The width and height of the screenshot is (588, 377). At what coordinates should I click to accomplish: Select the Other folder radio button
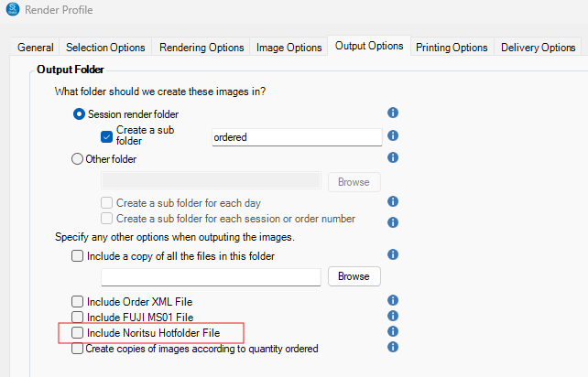pos(79,159)
